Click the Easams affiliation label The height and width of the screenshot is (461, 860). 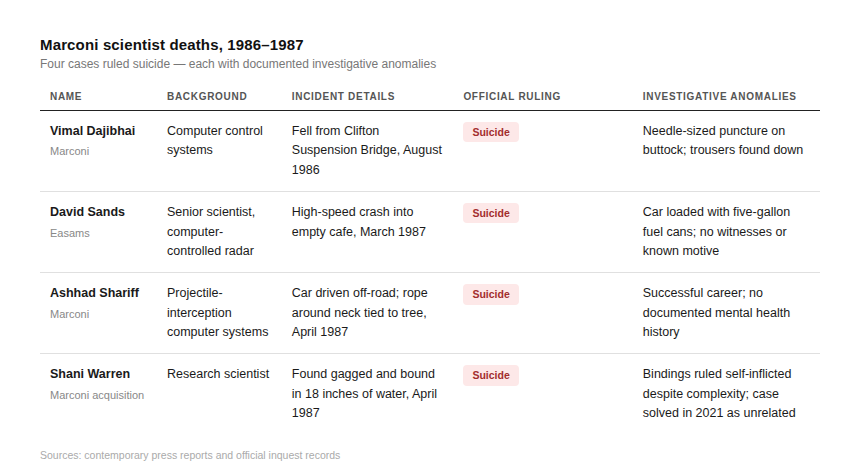click(69, 233)
